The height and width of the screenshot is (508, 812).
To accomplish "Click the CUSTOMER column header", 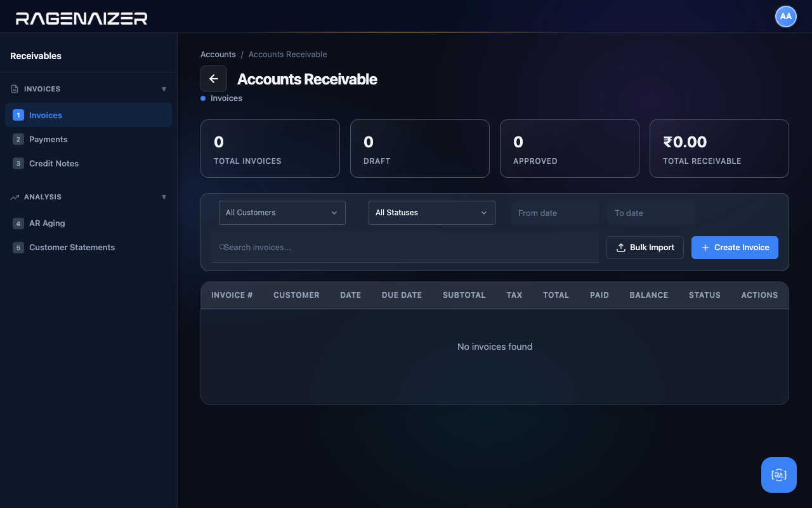I will 296,295.
